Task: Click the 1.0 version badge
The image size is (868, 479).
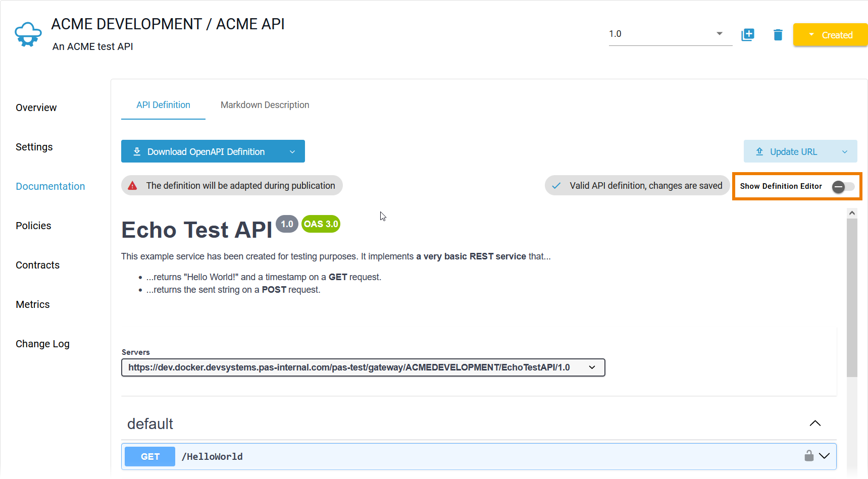Action: point(287,224)
